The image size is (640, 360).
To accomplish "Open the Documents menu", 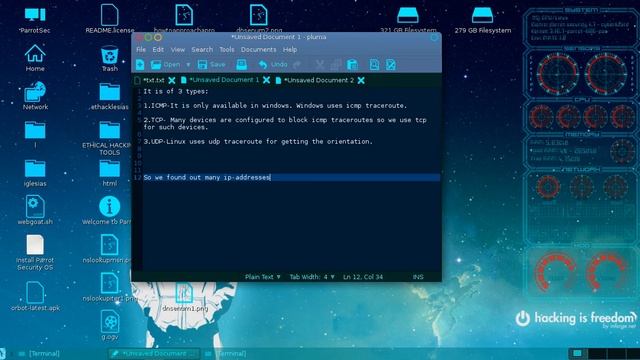I will [x=258, y=49].
